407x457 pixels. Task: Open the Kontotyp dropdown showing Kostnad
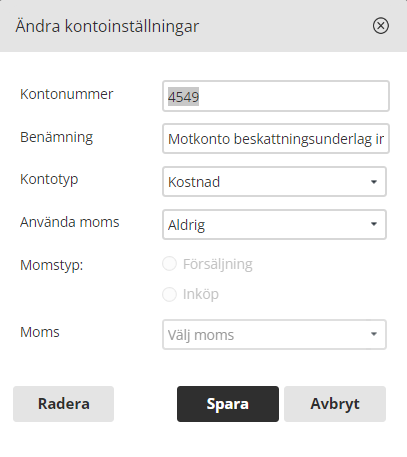[x=274, y=182]
